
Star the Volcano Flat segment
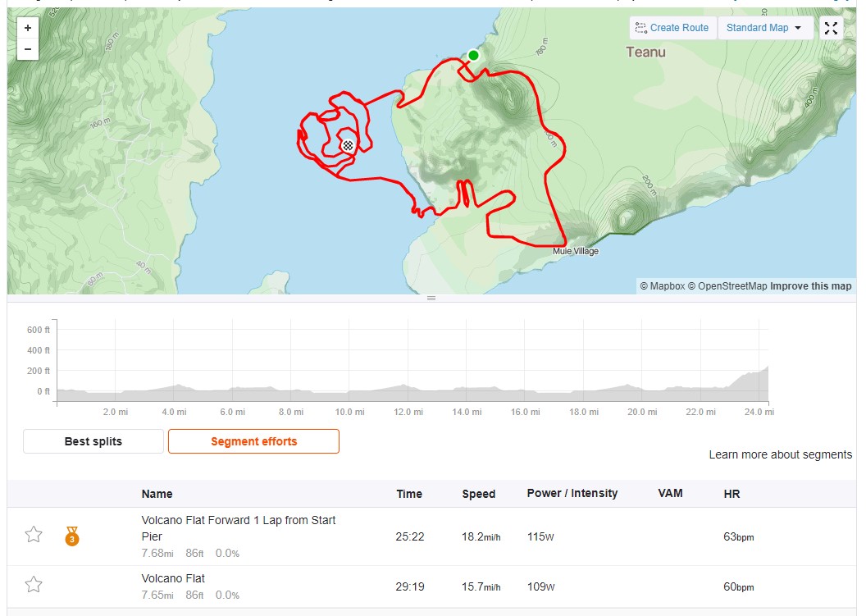[34, 585]
